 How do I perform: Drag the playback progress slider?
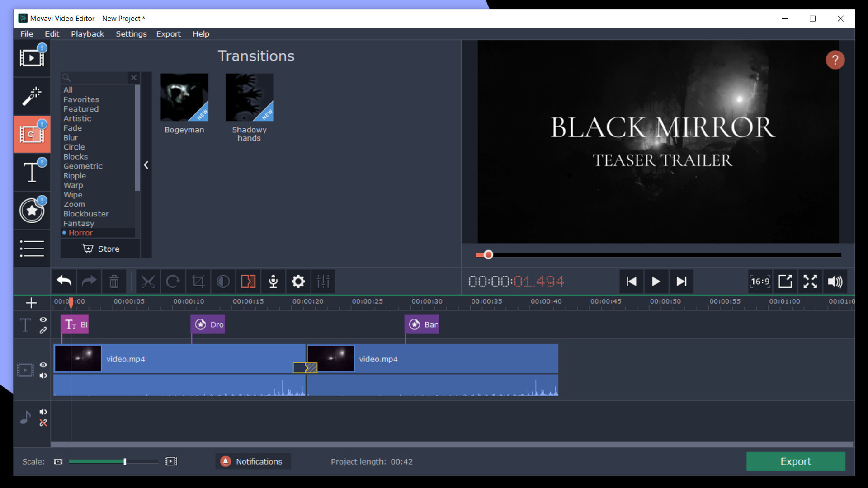tap(489, 255)
